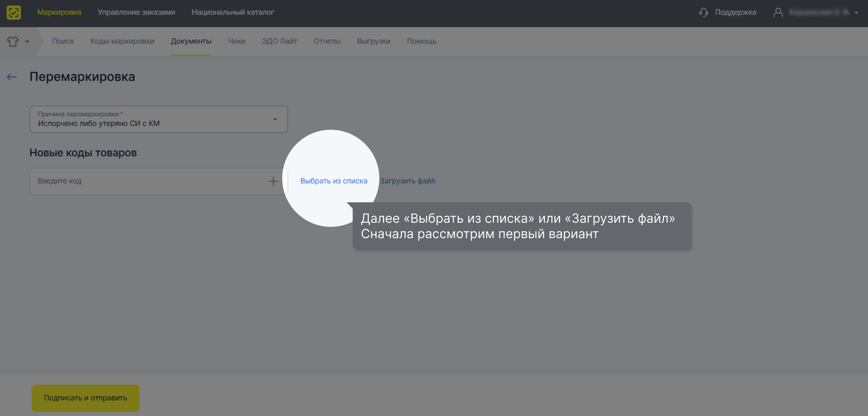Switch to the Коды маркировки tab

click(122, 41)
